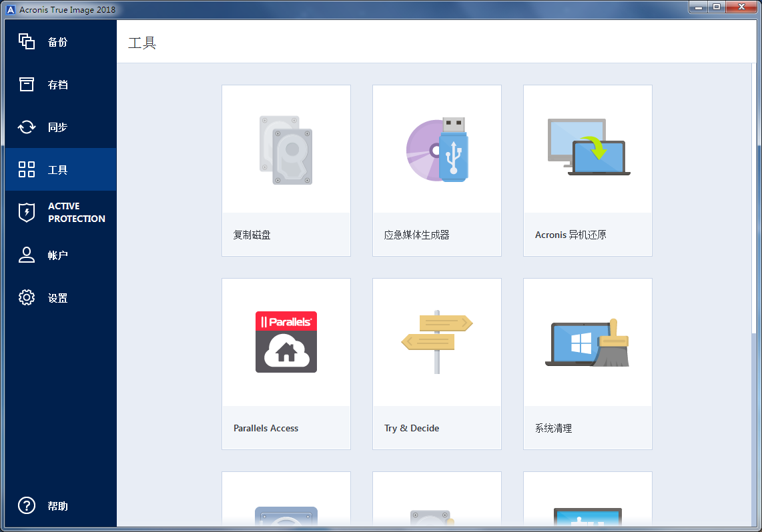Screen dimensions: 762x532
Task: Open 应急媒体生成器 (Rescue Media Builder)
Action: point(436,170)
